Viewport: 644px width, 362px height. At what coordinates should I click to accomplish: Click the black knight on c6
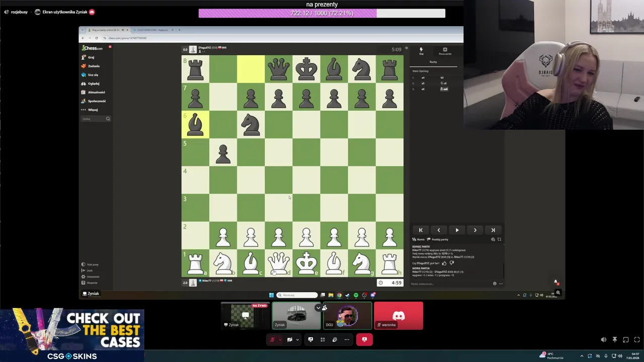pos(251,124)
